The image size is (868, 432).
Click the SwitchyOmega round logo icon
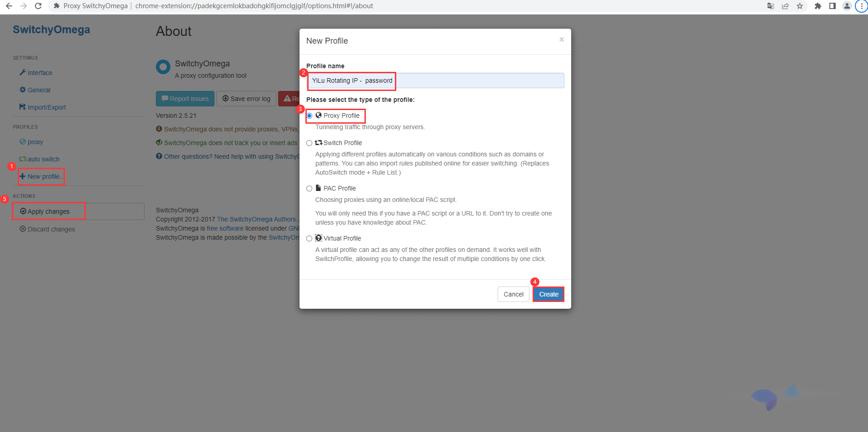(163, 67)
